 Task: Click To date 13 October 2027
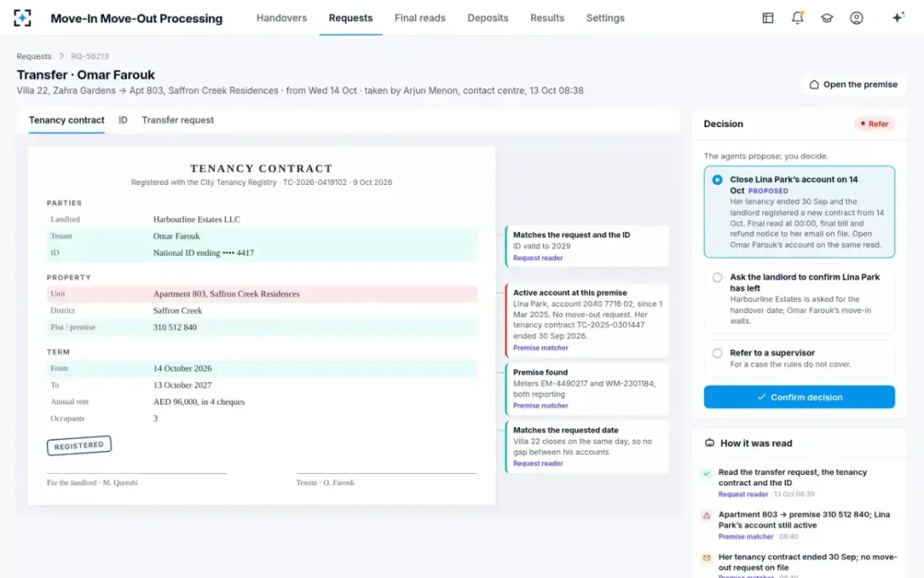[182, 385]
